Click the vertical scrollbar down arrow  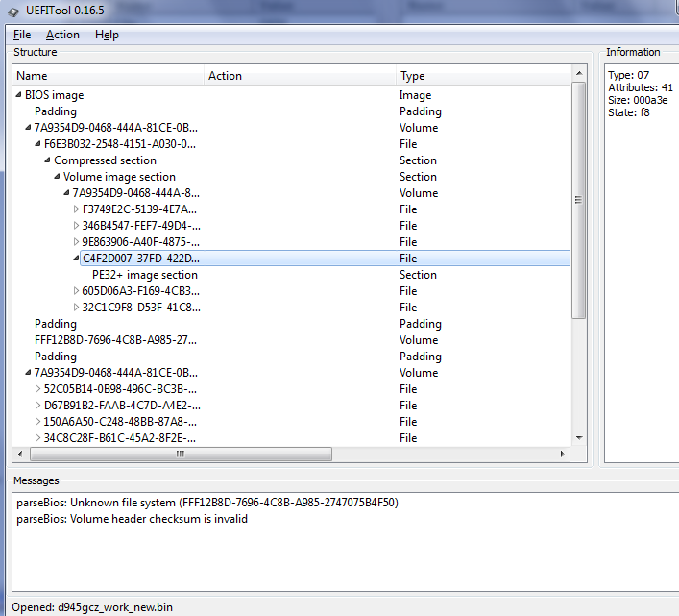coord(579,438)
